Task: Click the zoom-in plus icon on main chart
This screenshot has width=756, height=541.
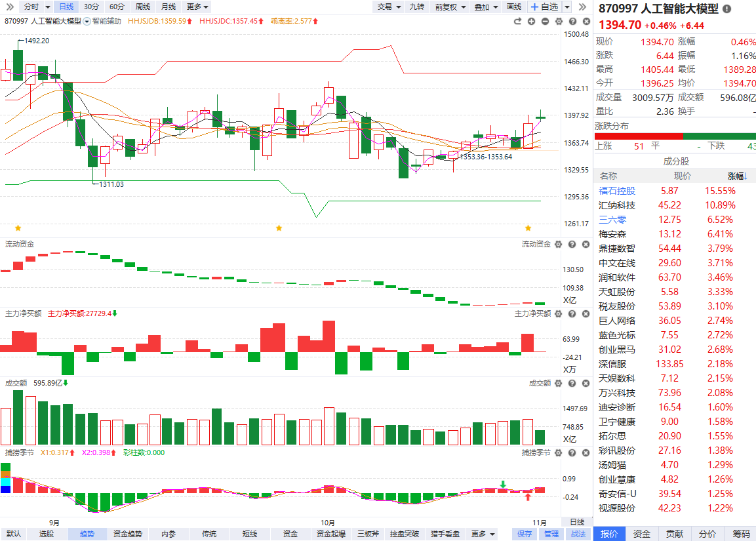Action: point(531,21)
